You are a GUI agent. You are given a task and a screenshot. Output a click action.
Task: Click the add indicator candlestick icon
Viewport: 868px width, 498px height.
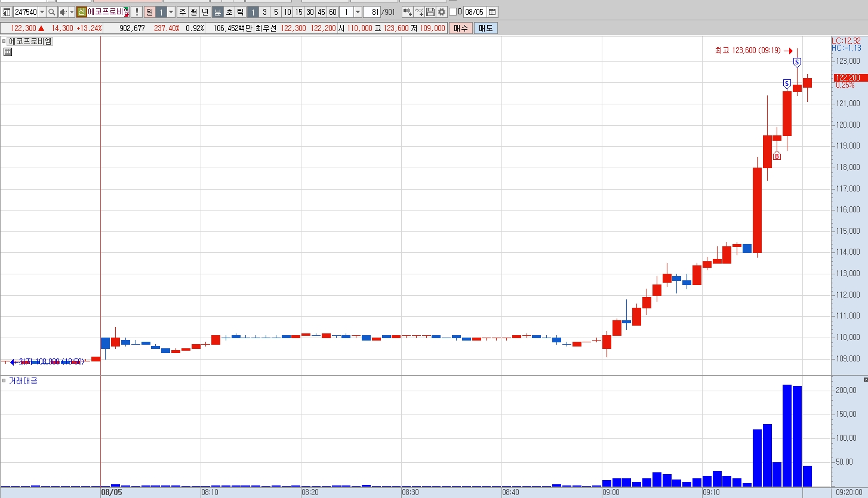[x=408, y=12]
